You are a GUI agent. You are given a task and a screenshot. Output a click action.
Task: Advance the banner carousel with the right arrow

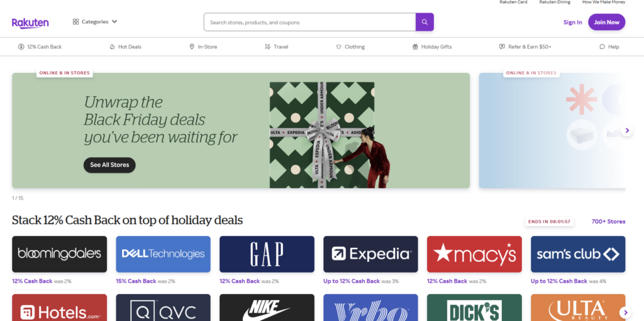click(x=626, y=131)
